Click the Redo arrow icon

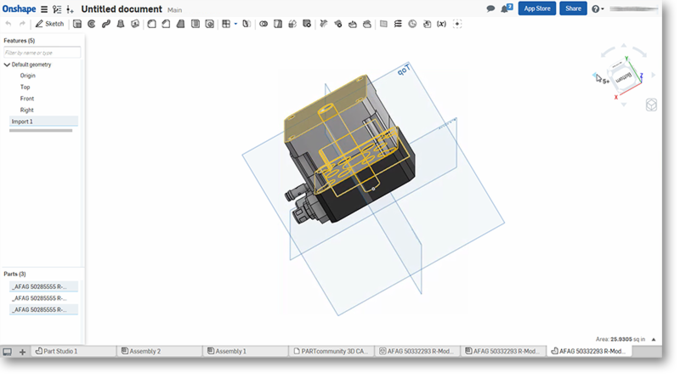22,24
